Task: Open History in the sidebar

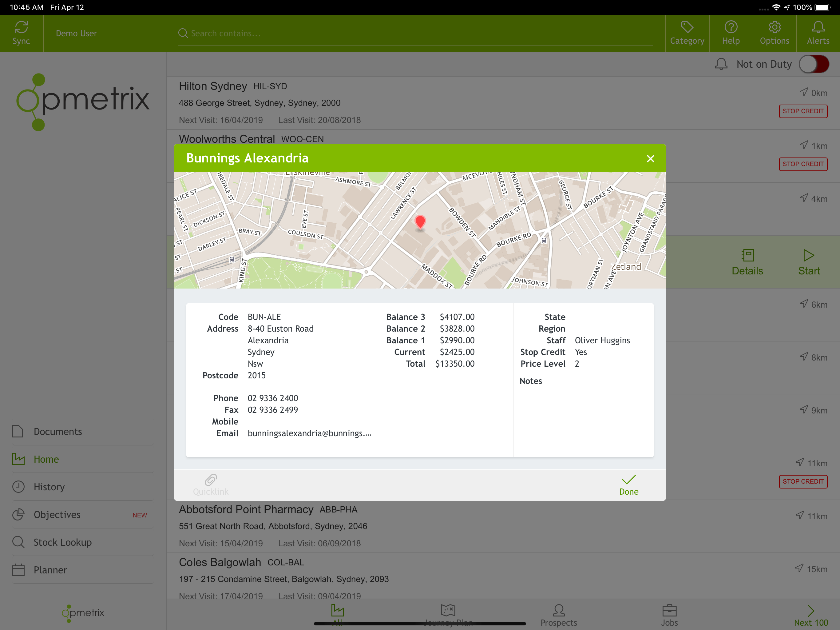Action: click(83, 487)
